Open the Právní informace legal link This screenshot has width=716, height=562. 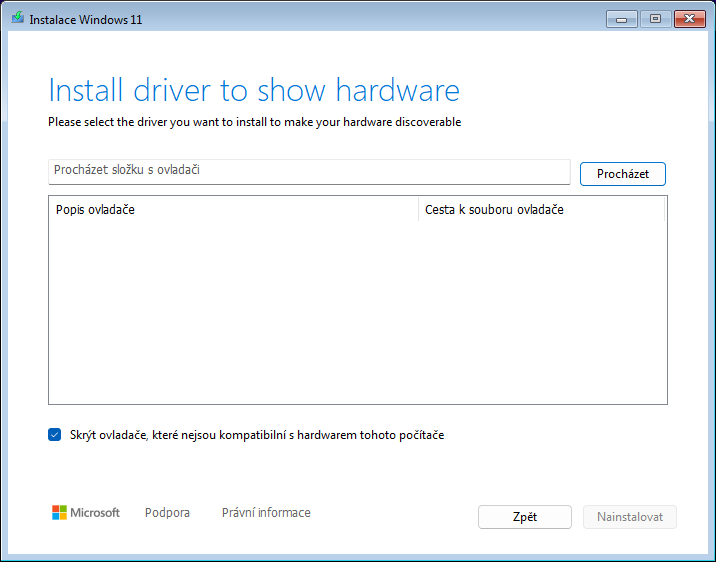coord(266,513)
